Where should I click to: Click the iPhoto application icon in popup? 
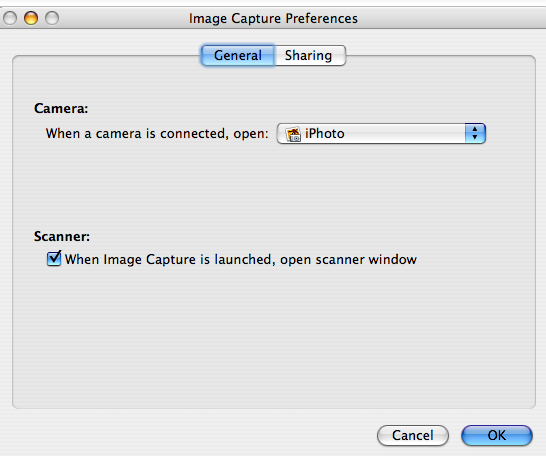click(x=293, y=134)
